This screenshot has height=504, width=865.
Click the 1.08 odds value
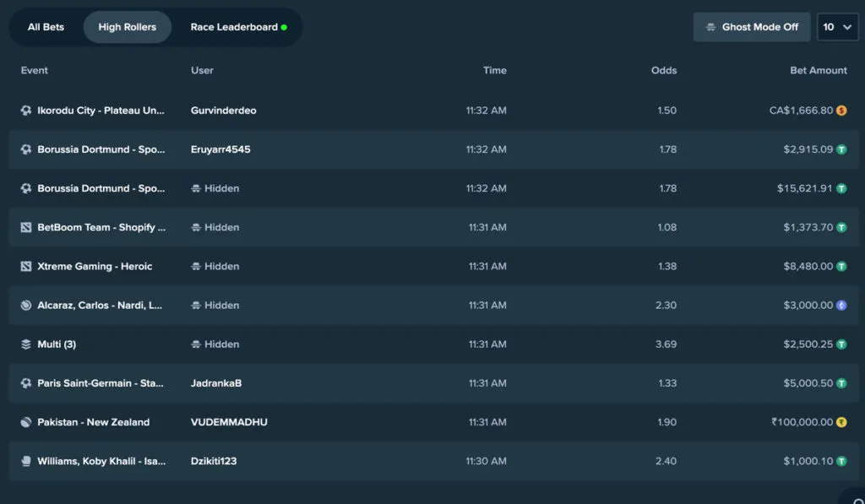(667, 227)
